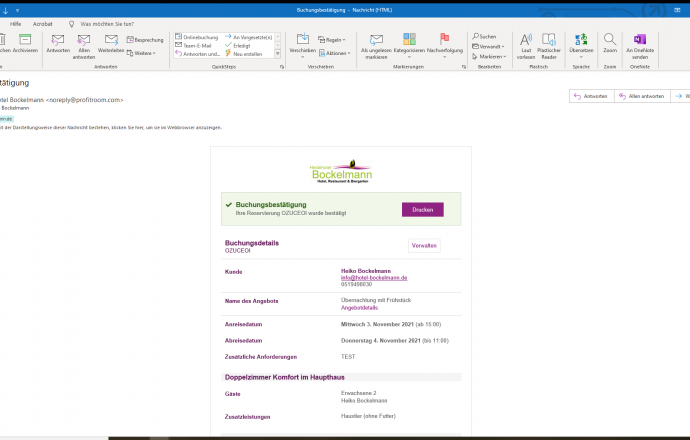Open the Verwandt dropdown

click(x=488, y=46)
